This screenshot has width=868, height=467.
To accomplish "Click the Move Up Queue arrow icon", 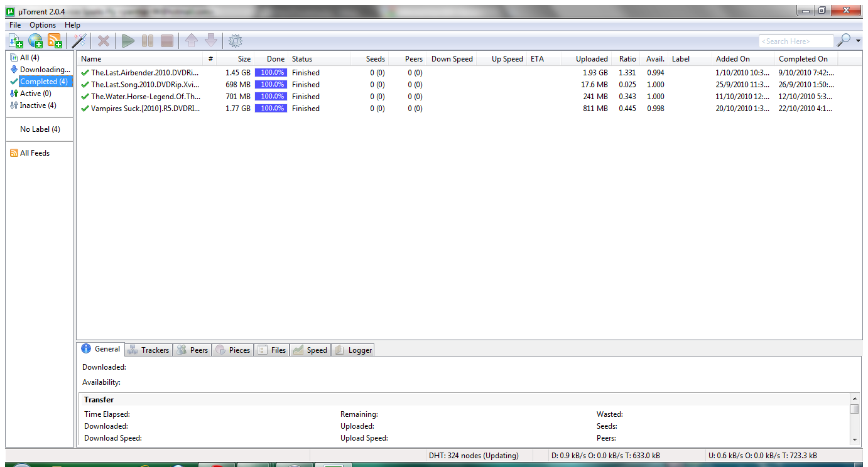I will click(192, 41).
